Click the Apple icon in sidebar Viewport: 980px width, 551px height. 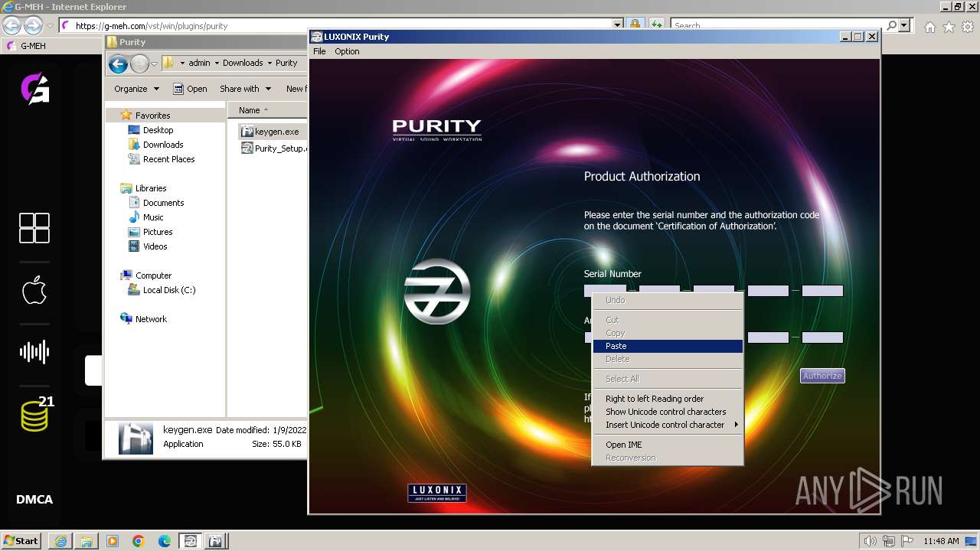[34, 290]
